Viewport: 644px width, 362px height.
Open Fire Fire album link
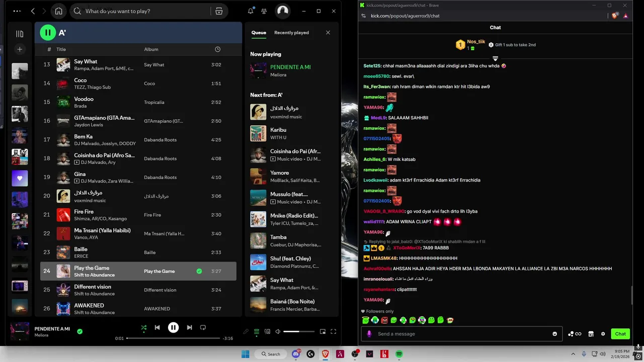tap(152, 215)
